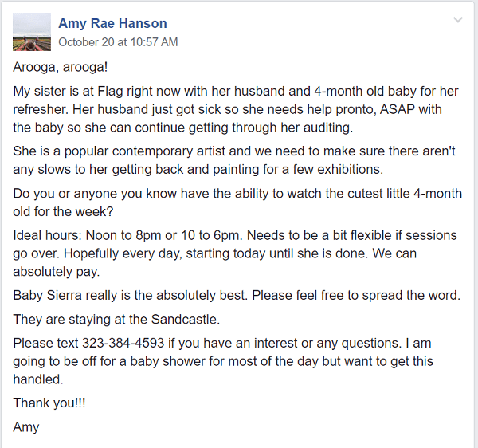
Task: Click the word 'handled' near the end
Action: (37, 379)
